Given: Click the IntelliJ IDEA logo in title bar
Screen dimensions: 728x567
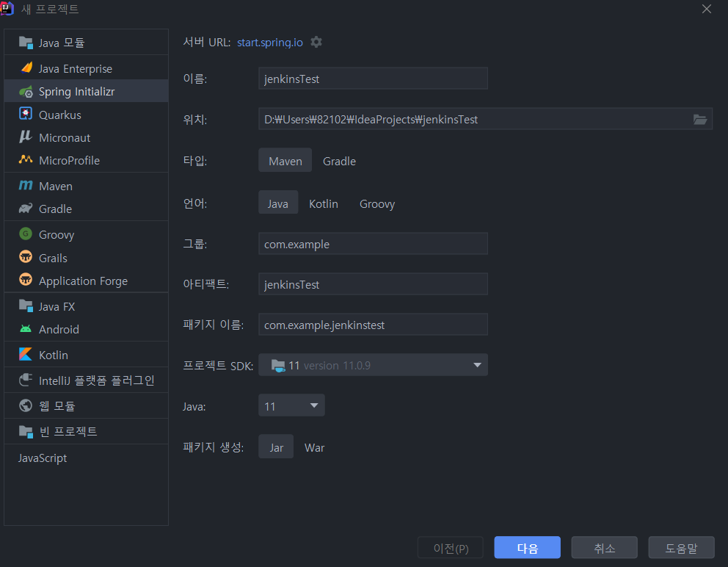Looking at the screenshot, I should (7, 8).
